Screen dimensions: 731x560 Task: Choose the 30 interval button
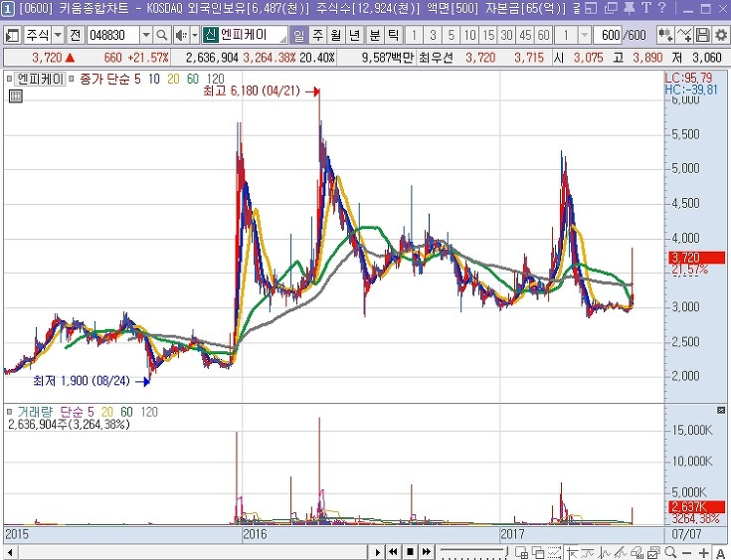[507, 35]
